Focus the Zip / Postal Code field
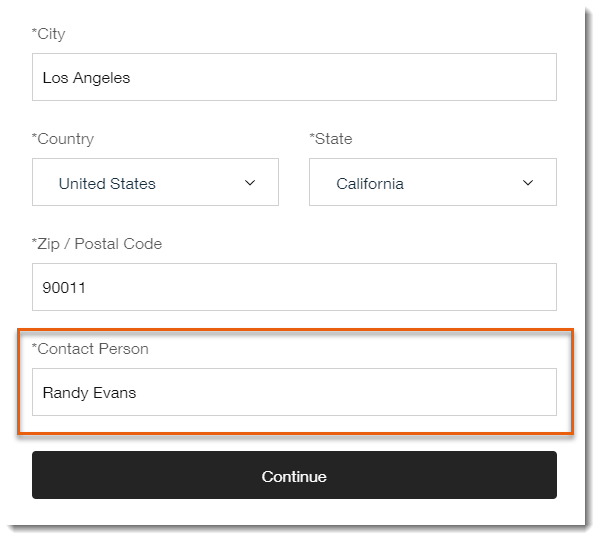Image resolution: width=600 pixels, height=540 pixels. tap(294, 287)
